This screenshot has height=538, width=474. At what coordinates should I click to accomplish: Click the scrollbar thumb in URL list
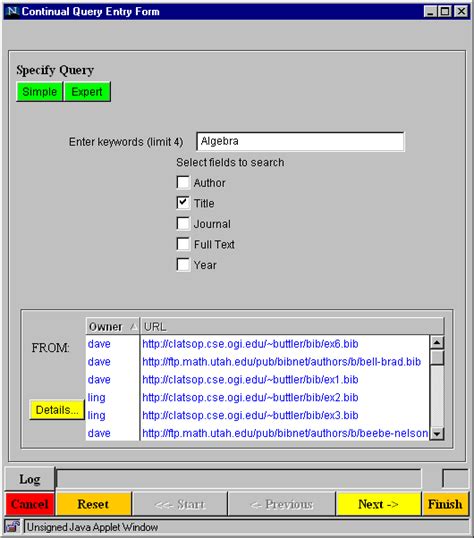[x=437, y=357]
